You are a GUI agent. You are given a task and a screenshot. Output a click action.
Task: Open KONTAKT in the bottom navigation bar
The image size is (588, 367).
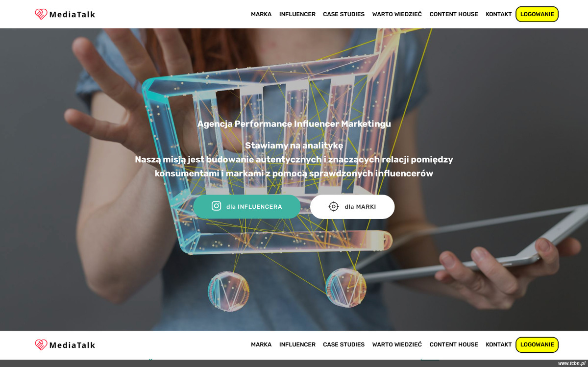(499, 344)
